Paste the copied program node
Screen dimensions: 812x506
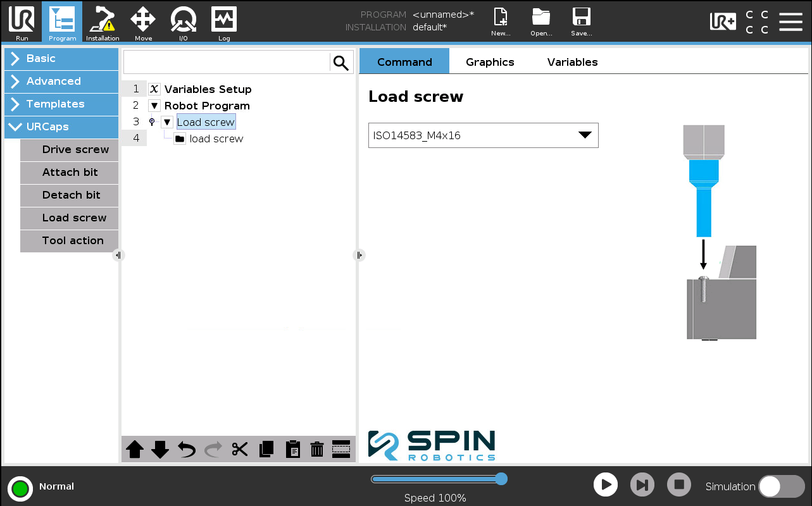(x=292, y=449)
